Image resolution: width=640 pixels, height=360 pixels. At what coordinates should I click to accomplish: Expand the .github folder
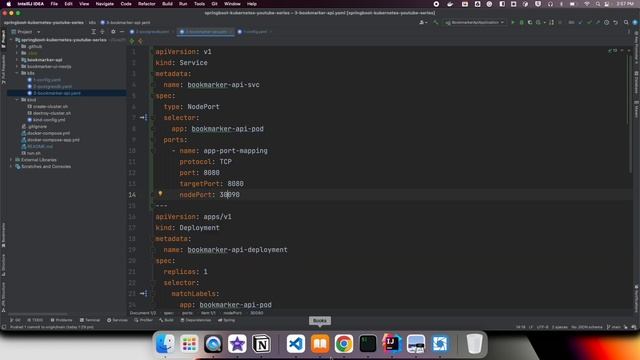click(x=17, y=47)
